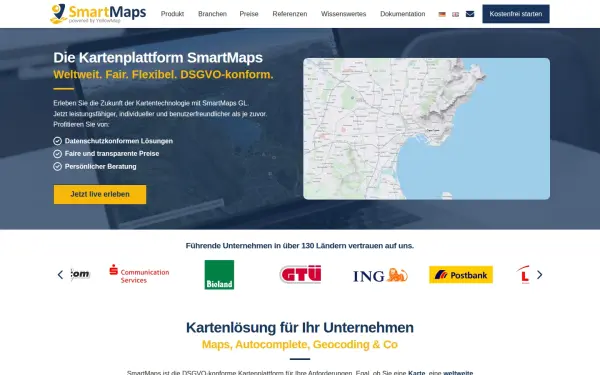Open the Karte link in paragraph
The image size is (600, 375).
coord(417,373)
